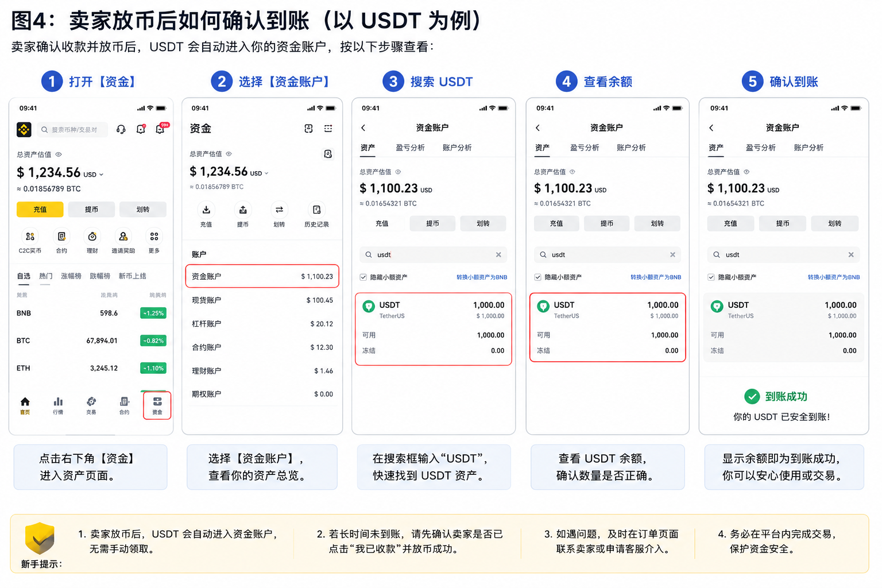
Task: Toggle balance eye icon in step 3 screen
Action: point(398,172)
